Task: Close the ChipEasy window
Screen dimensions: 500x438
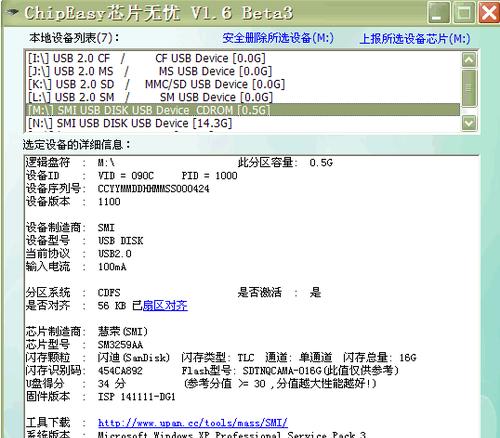Action: 489,13
